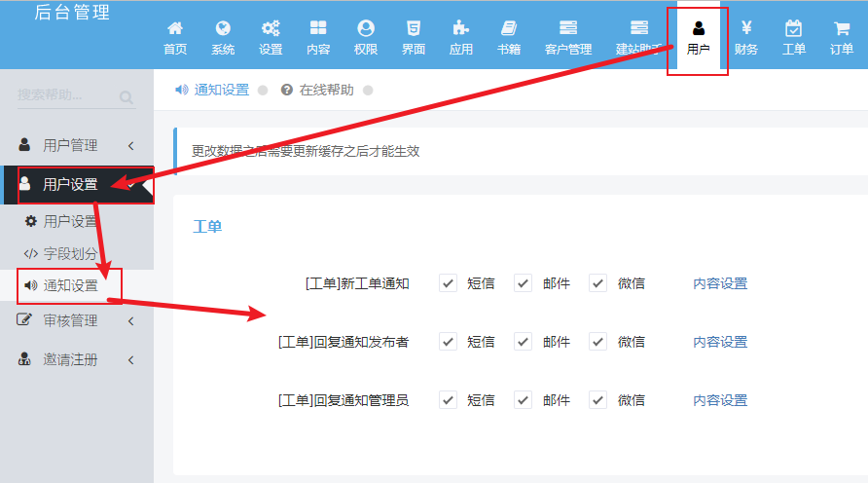Screen dimensions: 868x483
Task: Click the [工单]回复通知管理员 label
Action: (344, 400)
